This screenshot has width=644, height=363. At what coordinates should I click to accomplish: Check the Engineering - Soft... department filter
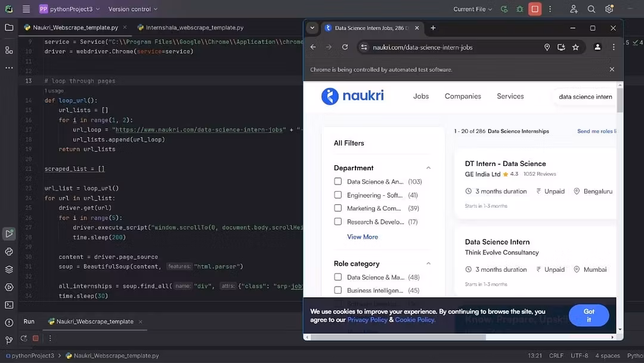point(338,195)
